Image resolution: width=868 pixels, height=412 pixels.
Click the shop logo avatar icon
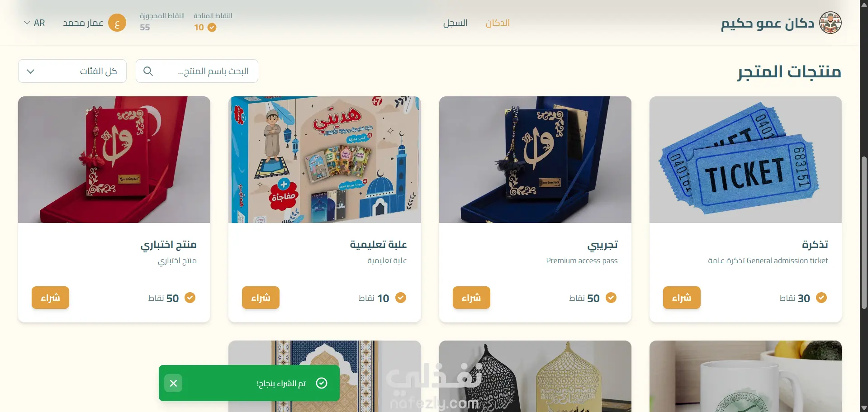pos(830,23)
